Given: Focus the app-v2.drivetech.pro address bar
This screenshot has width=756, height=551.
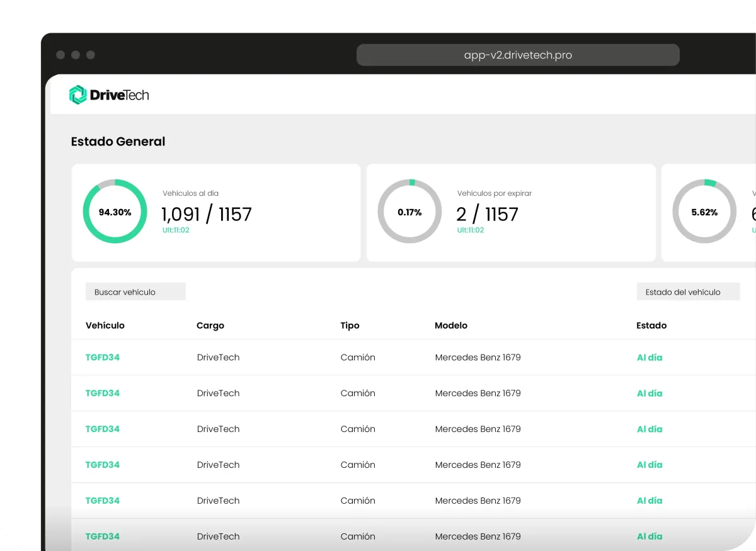Looking at the screenshot, I should coord(517,55).
